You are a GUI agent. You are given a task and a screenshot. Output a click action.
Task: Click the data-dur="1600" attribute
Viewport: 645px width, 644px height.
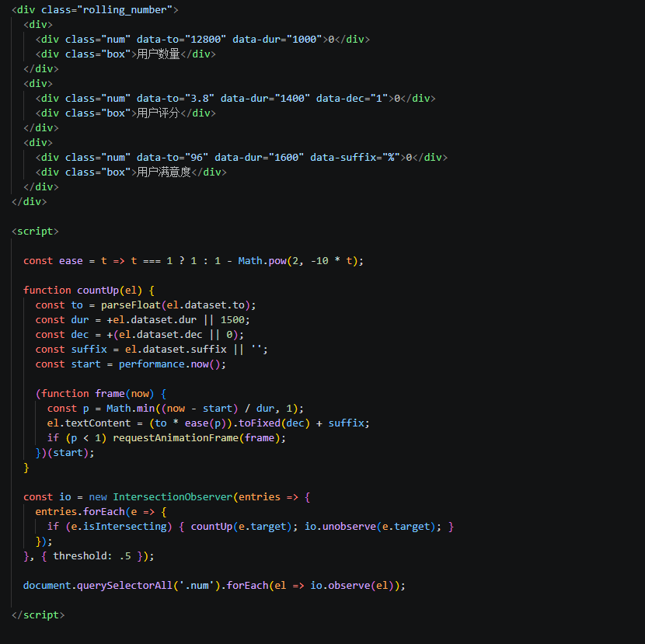point(259,158)
